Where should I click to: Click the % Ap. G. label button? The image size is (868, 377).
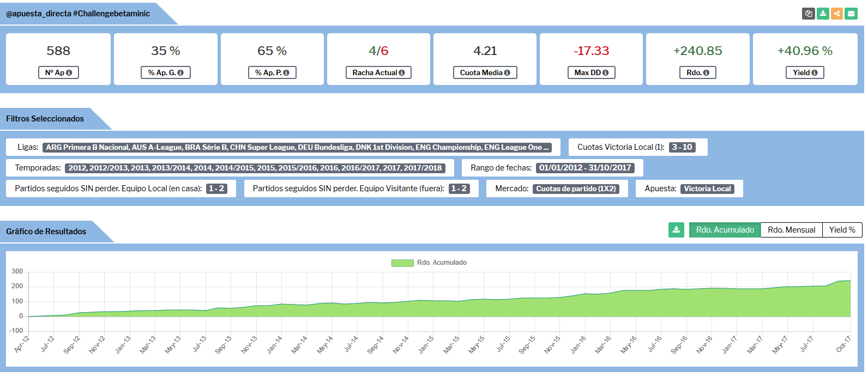[x=165, y=72]
